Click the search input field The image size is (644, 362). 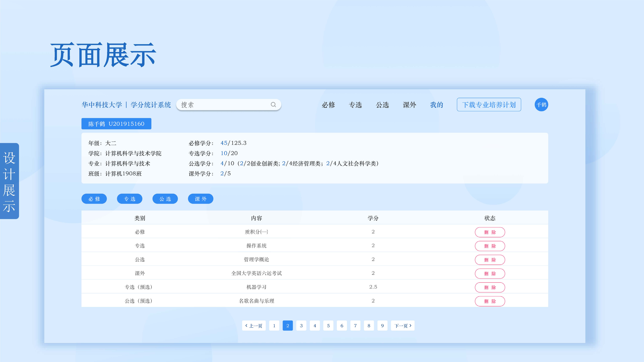point(228,105)
